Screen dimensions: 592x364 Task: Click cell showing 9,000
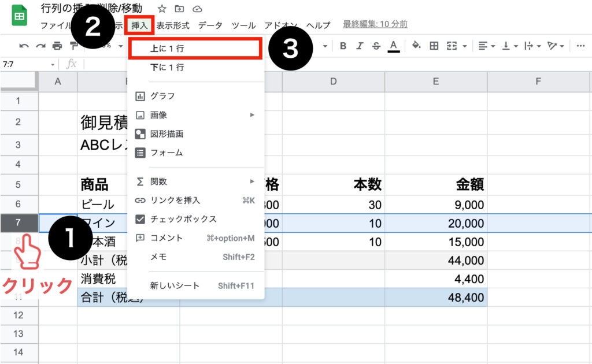tap(436, 205)
